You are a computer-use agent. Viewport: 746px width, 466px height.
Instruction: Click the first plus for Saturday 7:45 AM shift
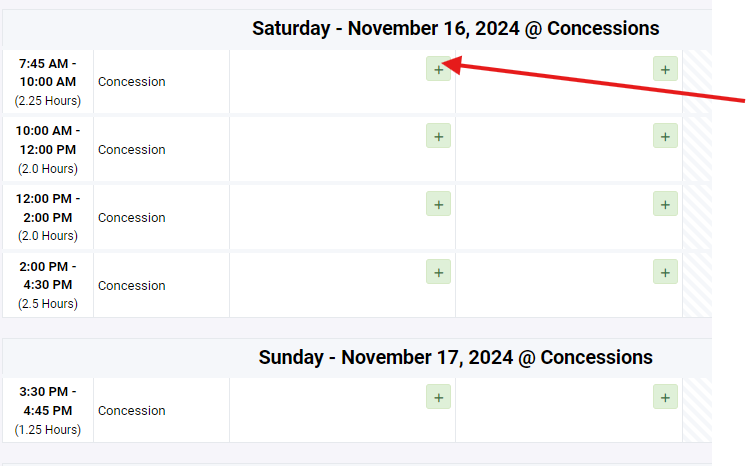438,69
